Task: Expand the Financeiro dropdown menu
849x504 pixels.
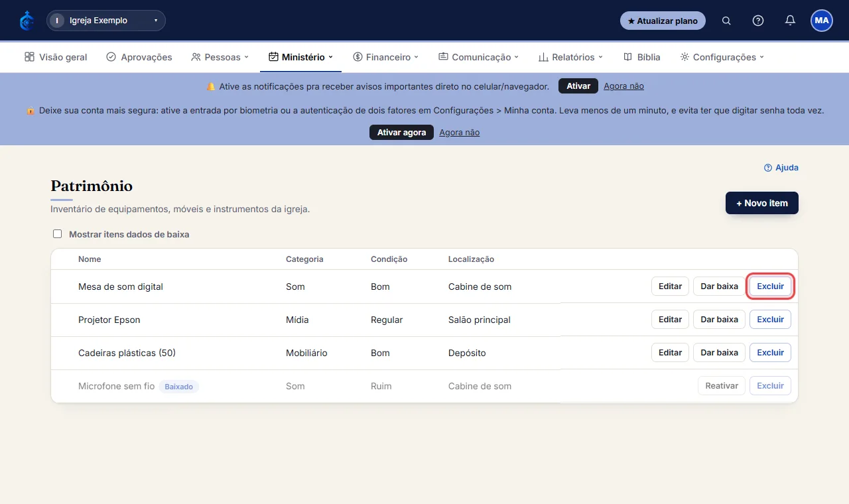Action: click(x=386, y=57)
